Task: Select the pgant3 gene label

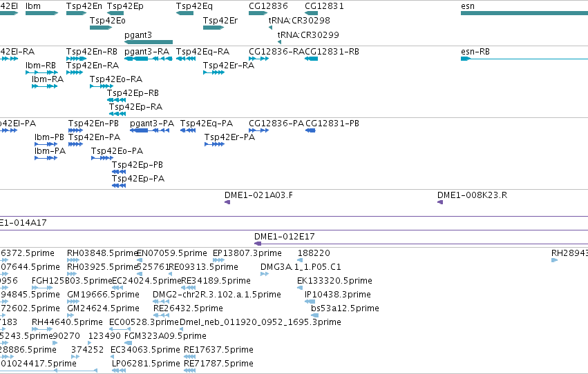Action: tap(138, 35)
